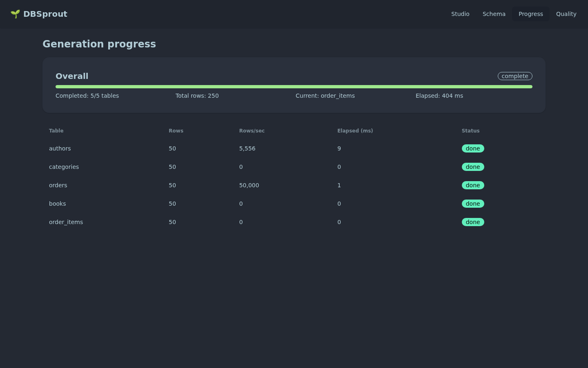Click the overall green progress bar
Viewport: 588px width, 368px height.
[x=294, y=87]
